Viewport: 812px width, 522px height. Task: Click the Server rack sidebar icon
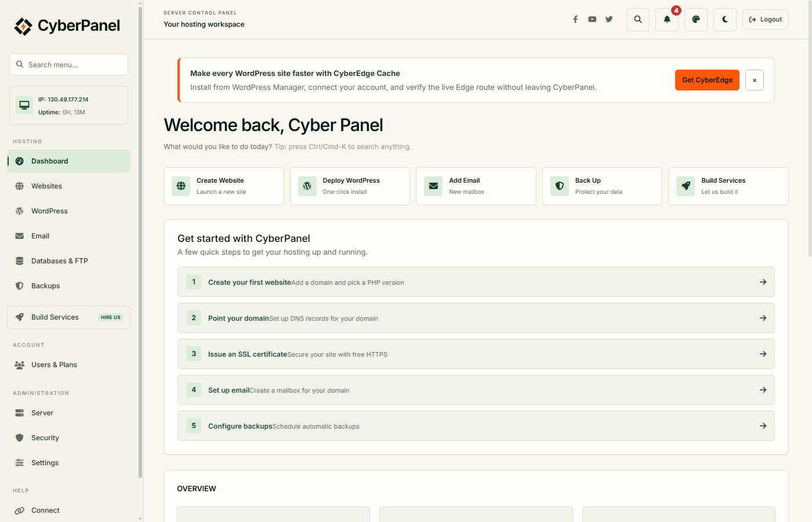(20, 413)
